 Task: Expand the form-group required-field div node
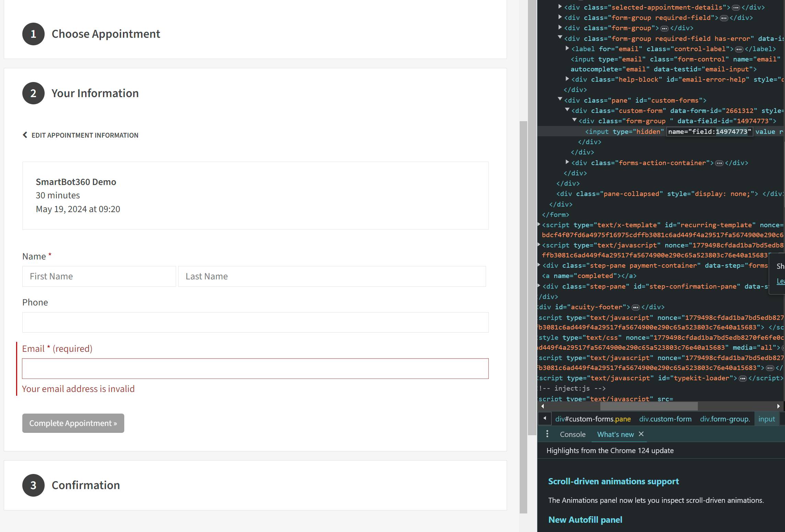560,17
